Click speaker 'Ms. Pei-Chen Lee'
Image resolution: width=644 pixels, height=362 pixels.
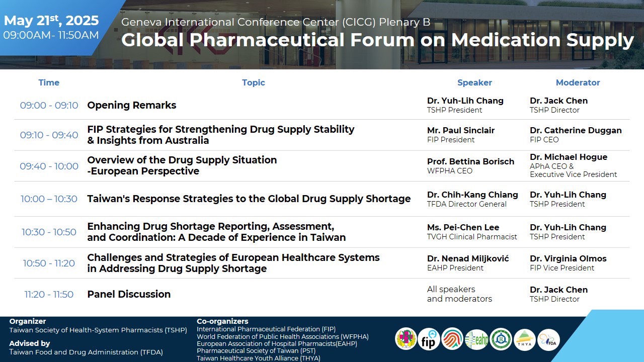(463, 227)
